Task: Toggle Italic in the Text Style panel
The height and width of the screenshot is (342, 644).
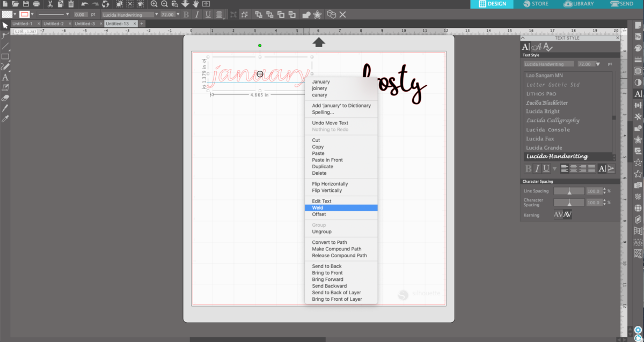Action: 537,168
